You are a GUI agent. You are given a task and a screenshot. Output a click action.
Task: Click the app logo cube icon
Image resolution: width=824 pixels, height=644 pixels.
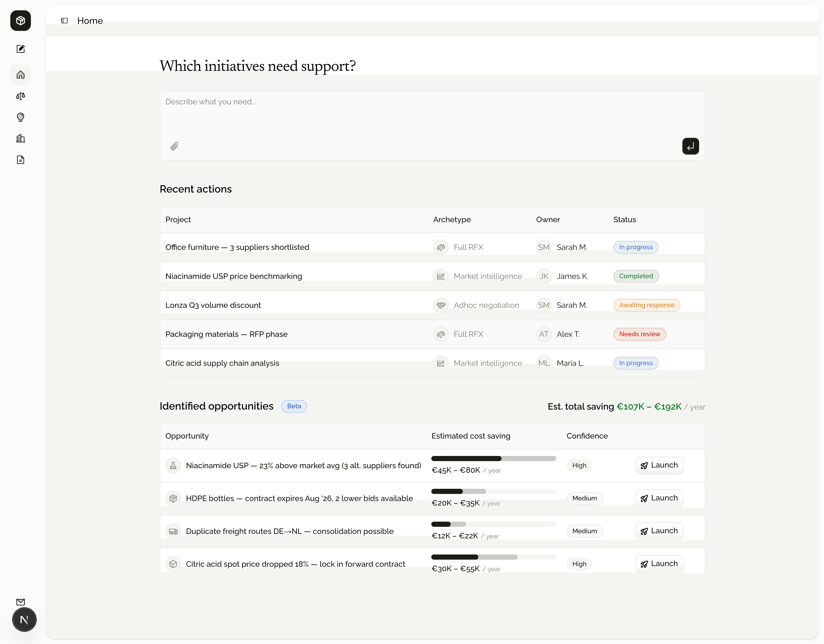point(20,20)
